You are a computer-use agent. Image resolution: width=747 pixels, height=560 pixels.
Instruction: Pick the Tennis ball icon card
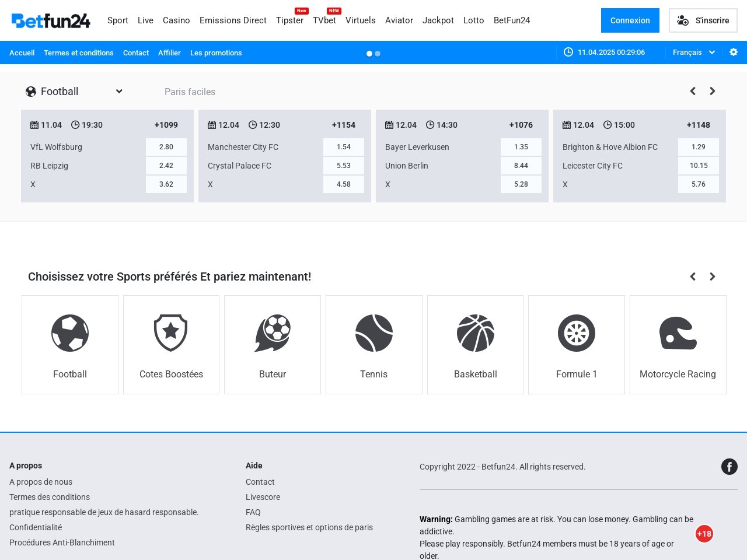374,333
